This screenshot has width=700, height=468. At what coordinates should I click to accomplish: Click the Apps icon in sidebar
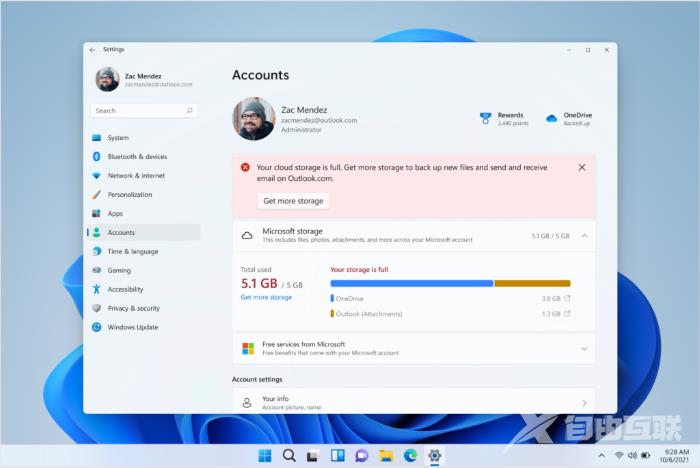pyautogui.click(x=96, y=213)
